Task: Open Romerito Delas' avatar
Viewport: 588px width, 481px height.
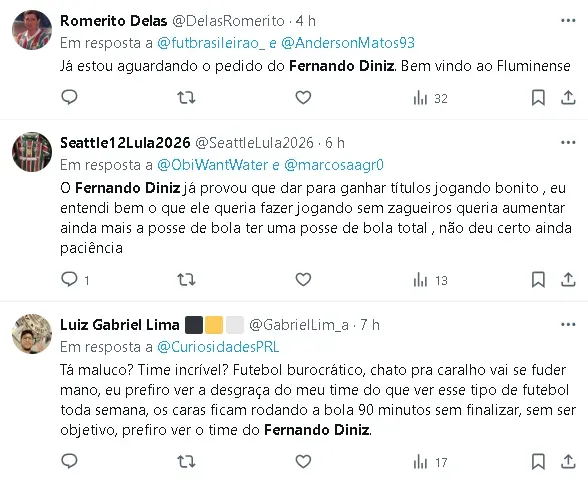Action: click(32, 30)
